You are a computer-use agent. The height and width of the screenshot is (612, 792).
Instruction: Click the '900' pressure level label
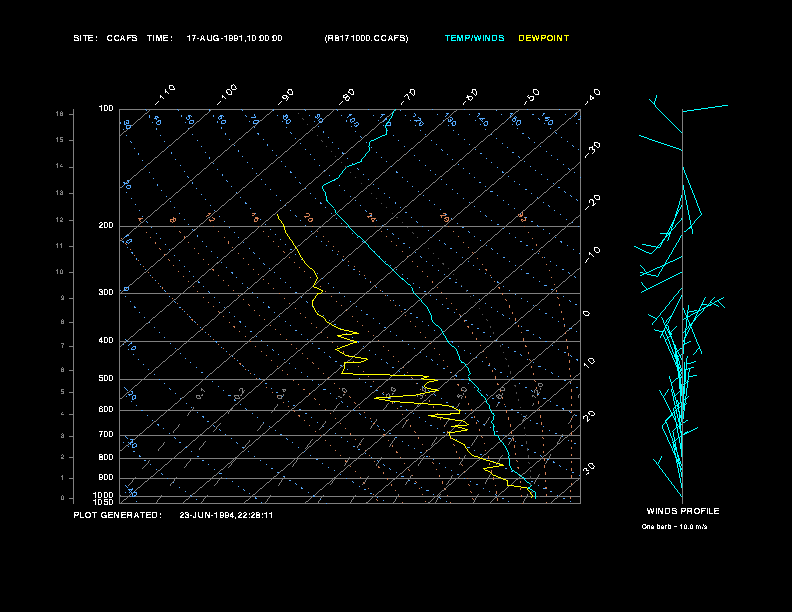pyautogui.click(x=106, y=478)
